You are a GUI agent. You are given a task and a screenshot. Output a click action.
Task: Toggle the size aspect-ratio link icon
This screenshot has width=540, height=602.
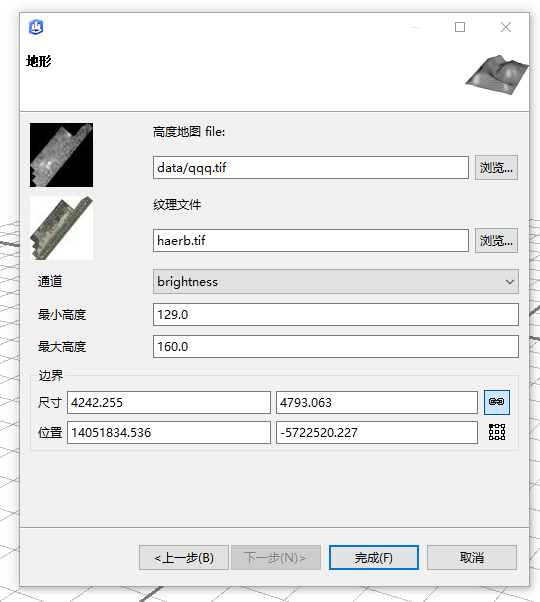pyautogui.click(x=497, y=402)
